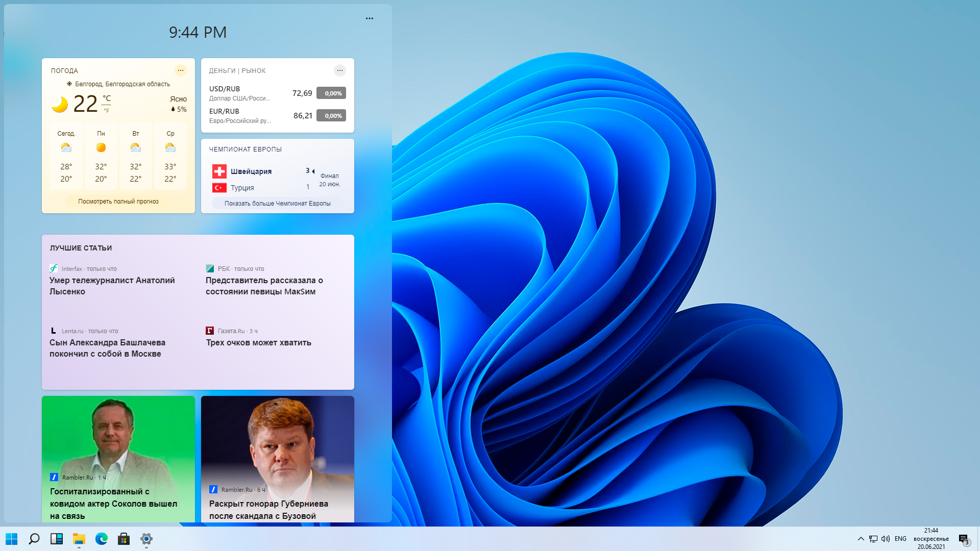Image resolution: width=980 pixels, height=551 pixels.
Task: Click the ENG language indicator
Action: coord(900,539)
